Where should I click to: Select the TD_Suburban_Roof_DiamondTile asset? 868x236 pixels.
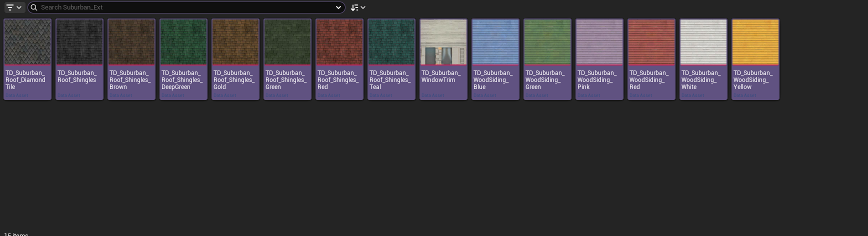pos(27,42)
